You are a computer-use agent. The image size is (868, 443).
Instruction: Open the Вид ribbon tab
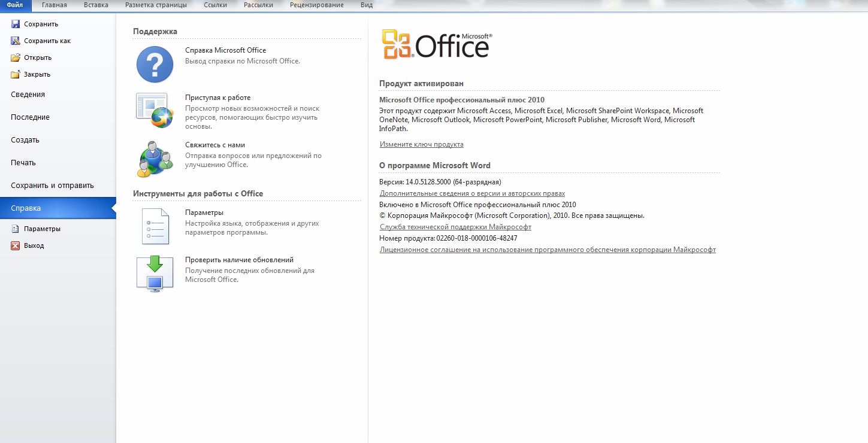click(367, 5)
